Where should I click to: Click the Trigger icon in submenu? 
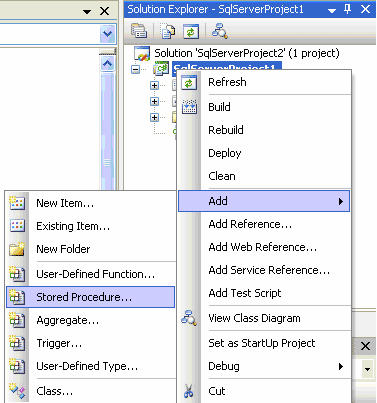[17, 343]
